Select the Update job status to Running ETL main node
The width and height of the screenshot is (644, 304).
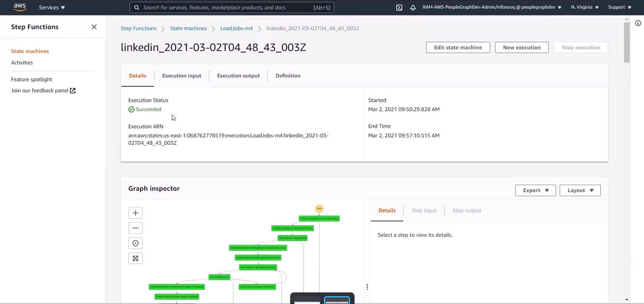tap(293, 228)
